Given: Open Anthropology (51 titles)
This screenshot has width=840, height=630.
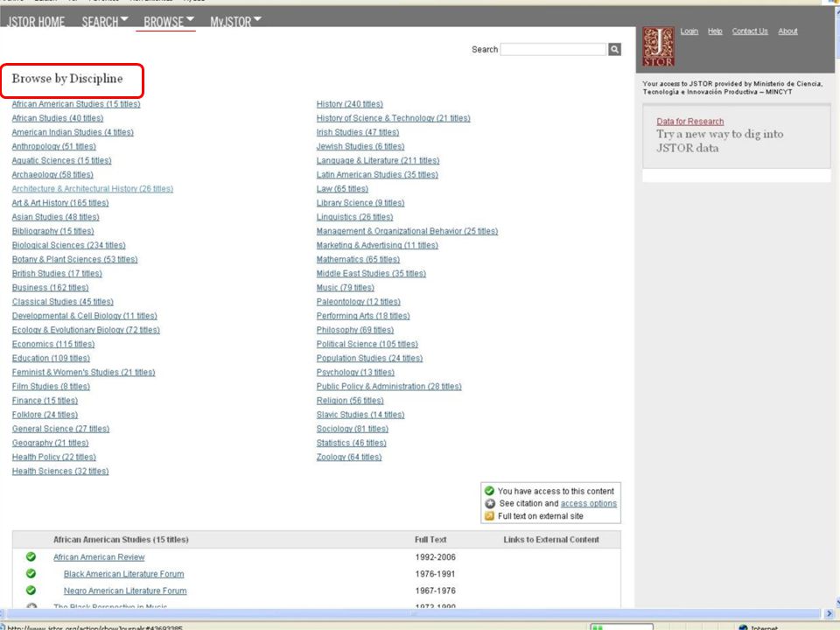Looking at the screenshot, I should (54, 146).
